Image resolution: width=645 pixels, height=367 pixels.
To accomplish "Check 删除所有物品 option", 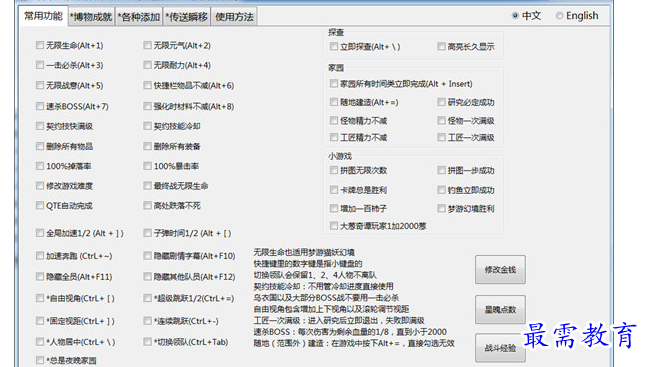I will pyautogui.click(x=40, y=146).
